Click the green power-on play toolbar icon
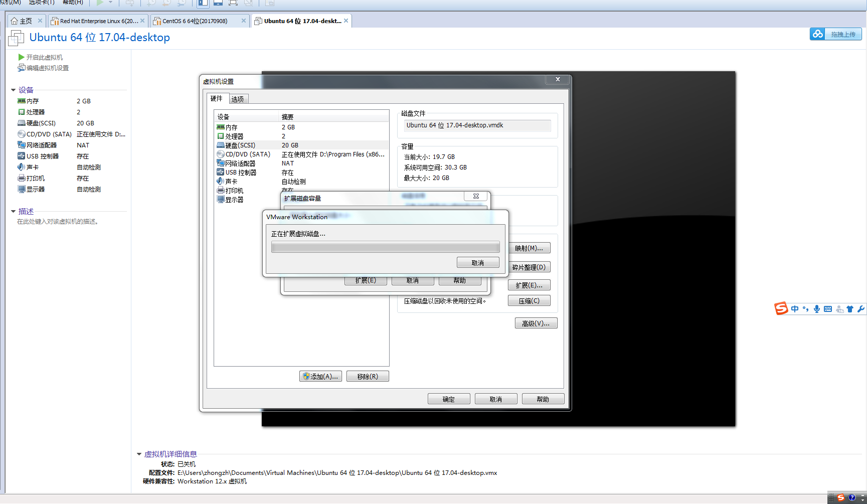 [x=100, y=3]
